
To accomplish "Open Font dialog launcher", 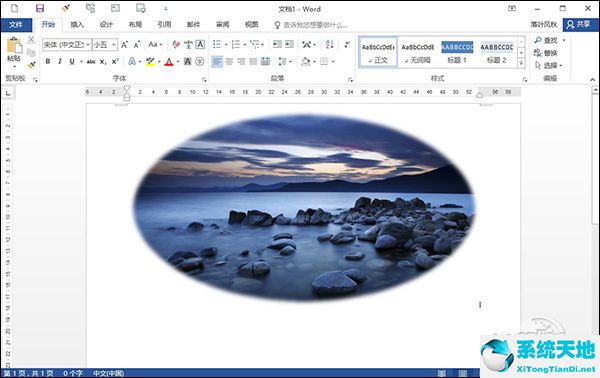I will (204, 80).
